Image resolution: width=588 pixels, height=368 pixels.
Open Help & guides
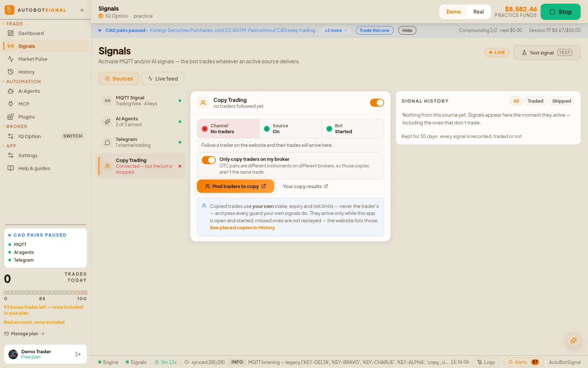[46, 168]
